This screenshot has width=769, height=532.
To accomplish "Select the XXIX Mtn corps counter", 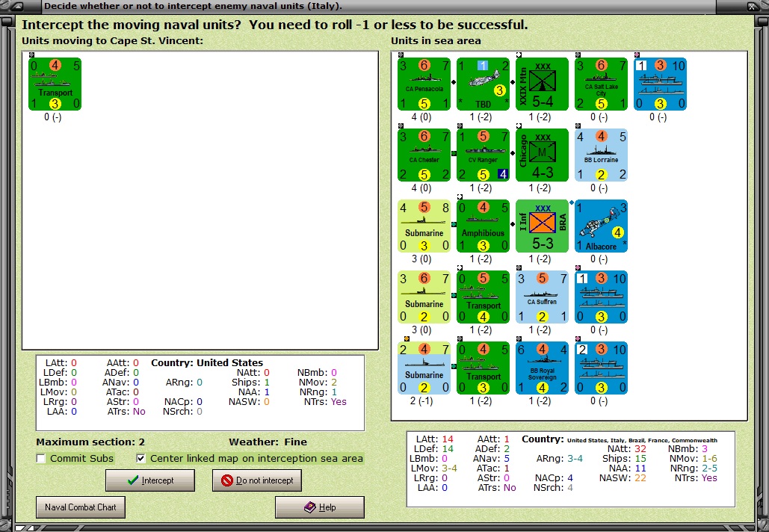I will [542, 84].
